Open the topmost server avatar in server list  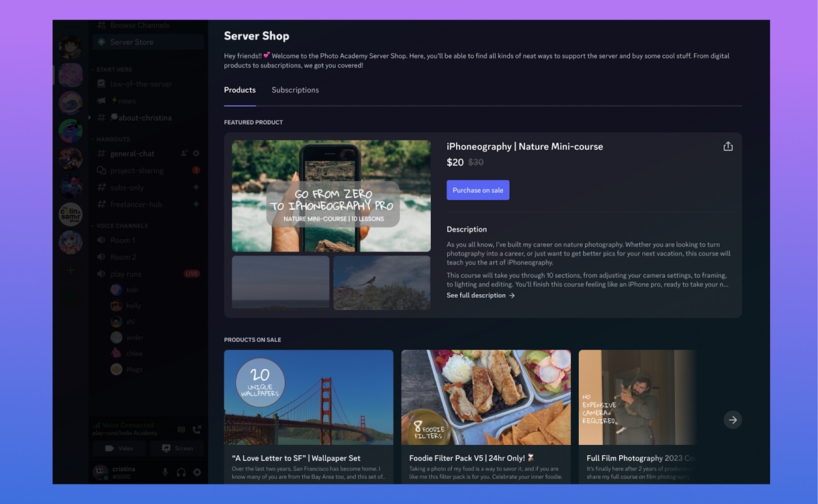point(70,47)
